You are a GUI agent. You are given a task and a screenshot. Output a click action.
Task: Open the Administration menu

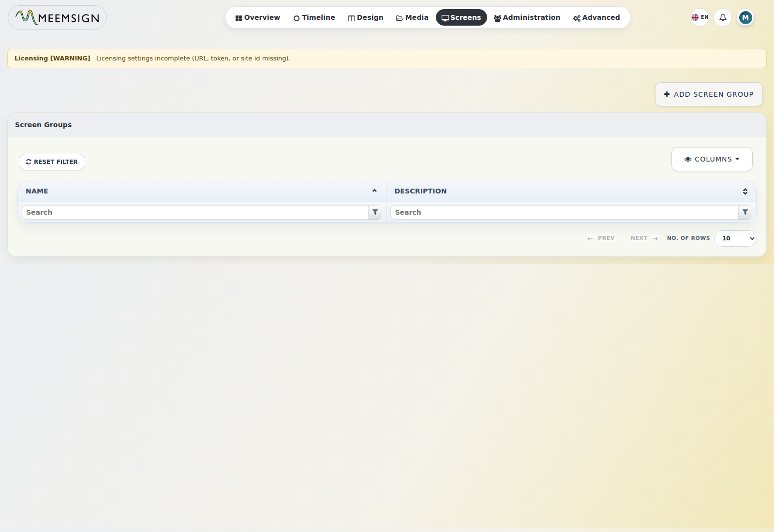527,17
